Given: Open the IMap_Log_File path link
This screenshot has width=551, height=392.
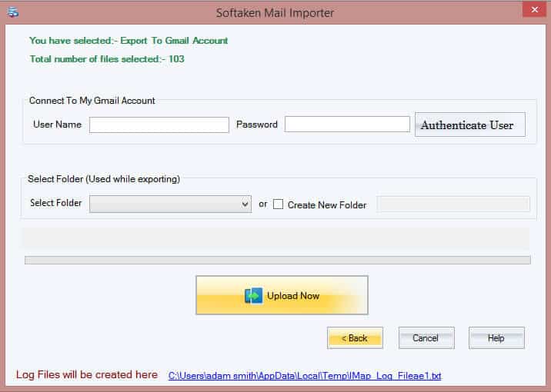Looking at the screenshot, I should click(x=305, y=376).
